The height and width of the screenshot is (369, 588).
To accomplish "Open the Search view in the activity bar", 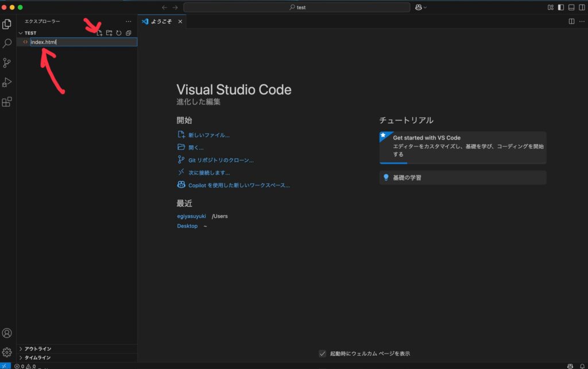I will [7, 44].
